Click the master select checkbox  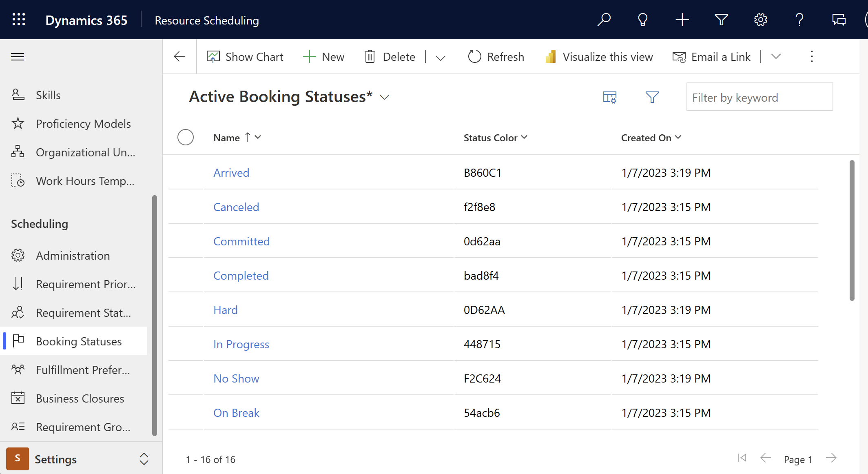tap(185, 137)
